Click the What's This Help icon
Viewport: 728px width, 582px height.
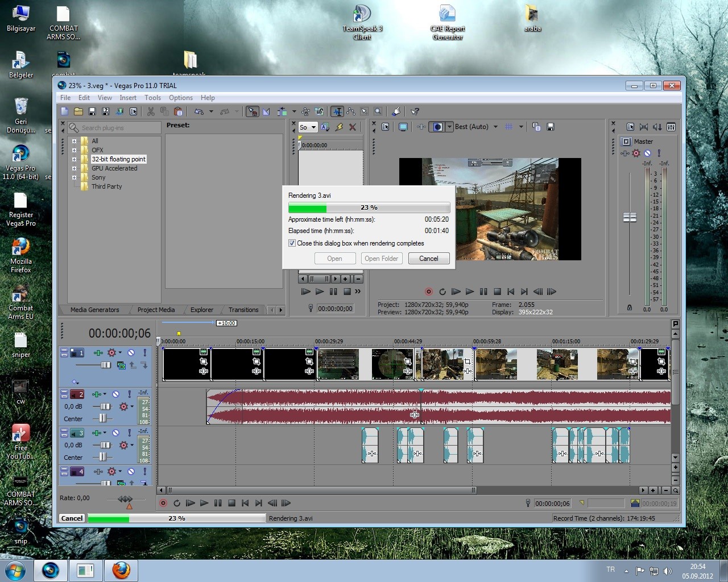pos(415,111)
